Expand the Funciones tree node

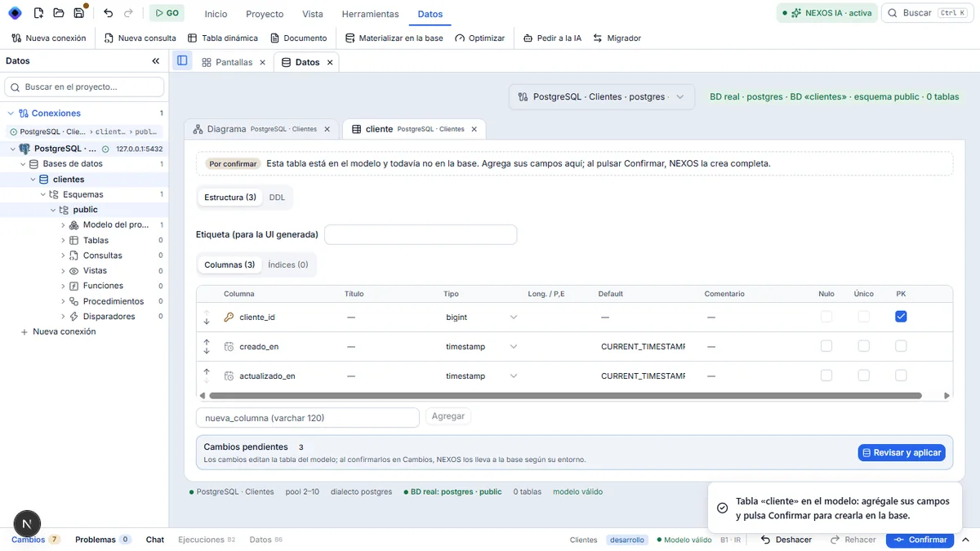pyautogui.click(x=64, y=286)
